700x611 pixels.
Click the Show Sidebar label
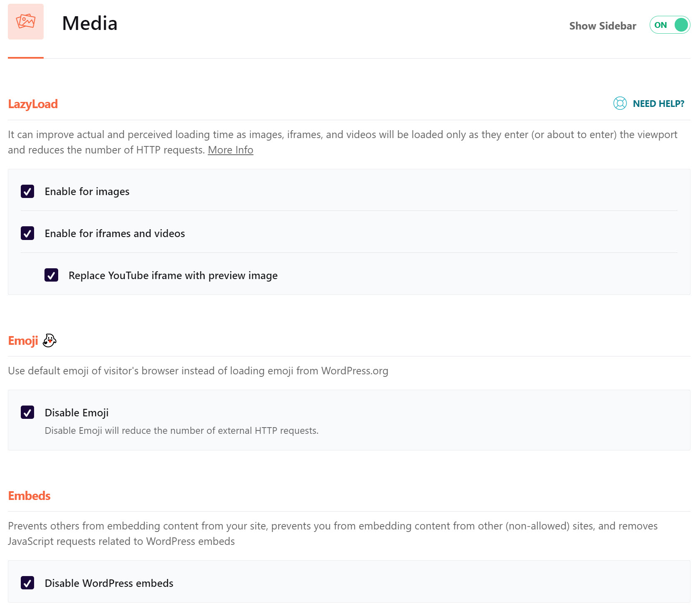(x=603, y=26)
